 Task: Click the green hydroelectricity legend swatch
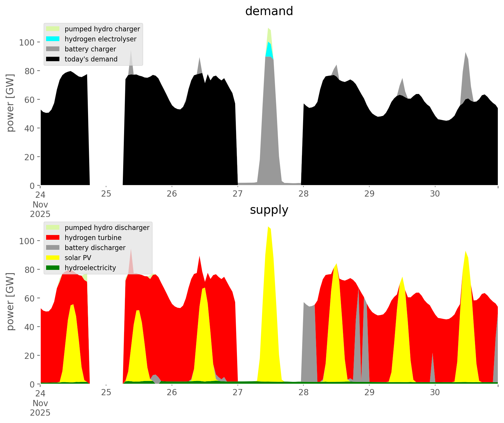click(x=53, y=268)
